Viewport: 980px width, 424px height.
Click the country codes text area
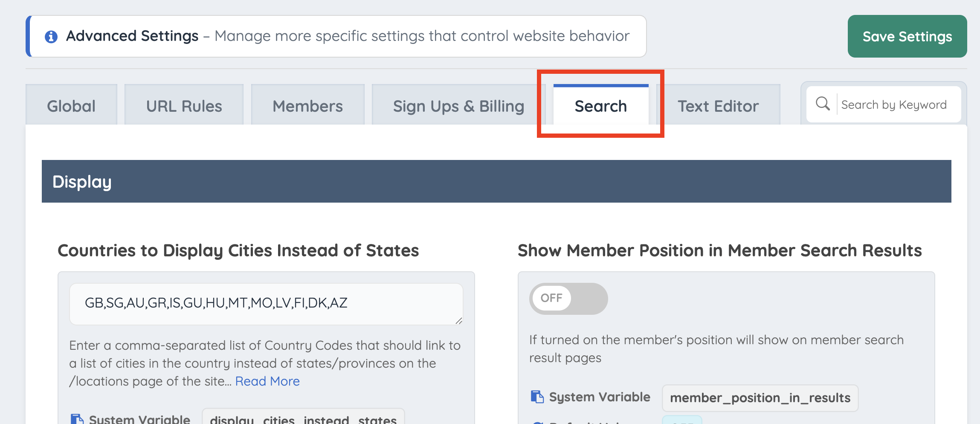click(x=266, y=304)
